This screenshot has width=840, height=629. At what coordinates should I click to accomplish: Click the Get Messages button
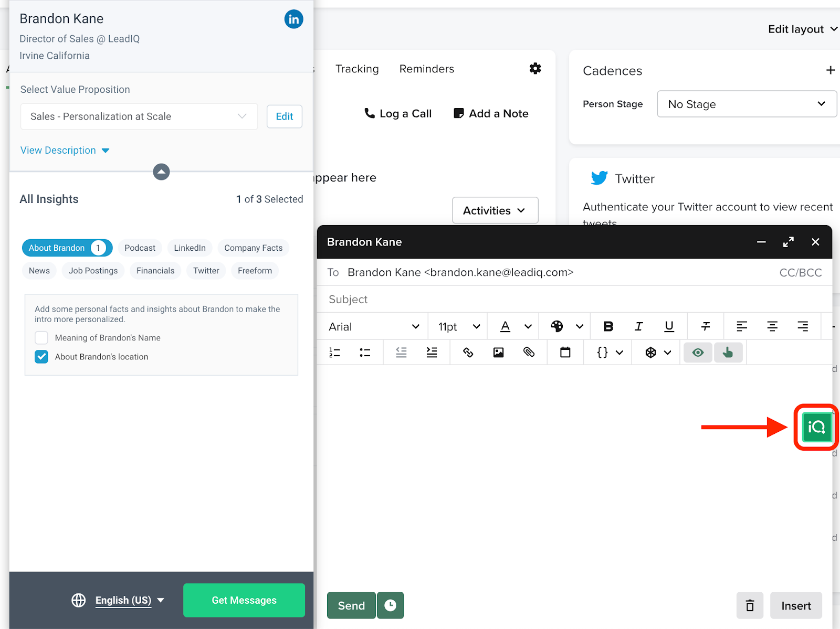(244, 600)
